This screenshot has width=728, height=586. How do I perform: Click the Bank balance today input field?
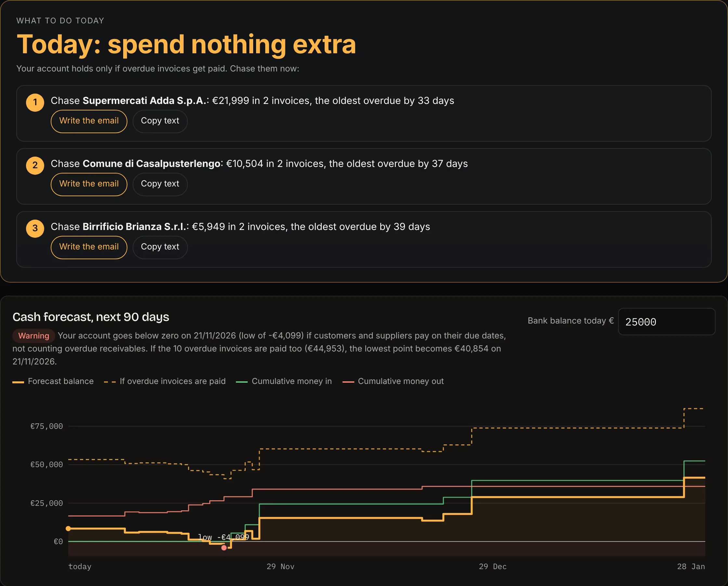(x=667, y=321)
